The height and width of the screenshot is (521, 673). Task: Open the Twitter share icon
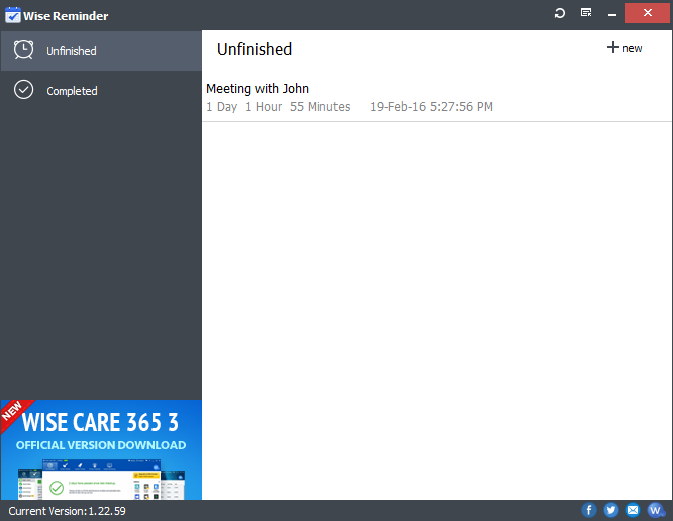point(611,510)
